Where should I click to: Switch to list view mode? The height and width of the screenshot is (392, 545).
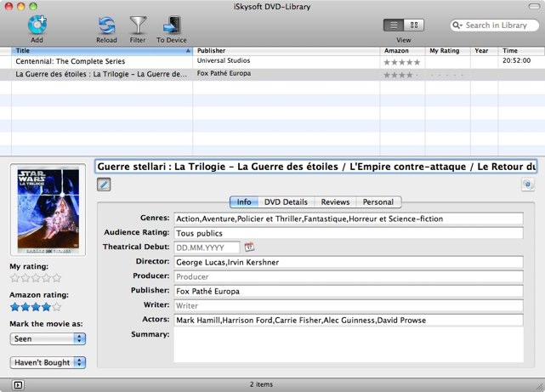(394, 25)
